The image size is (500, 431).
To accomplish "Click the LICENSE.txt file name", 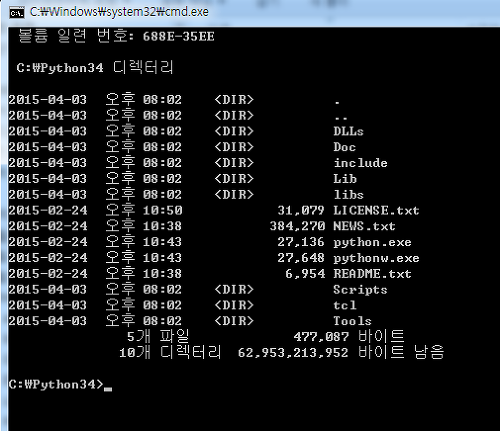I will pos(376,210).
